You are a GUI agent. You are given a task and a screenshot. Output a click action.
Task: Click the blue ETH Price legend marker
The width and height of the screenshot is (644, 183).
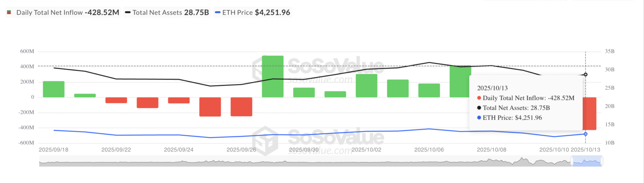pyautogui.click(x=217, y=13)
